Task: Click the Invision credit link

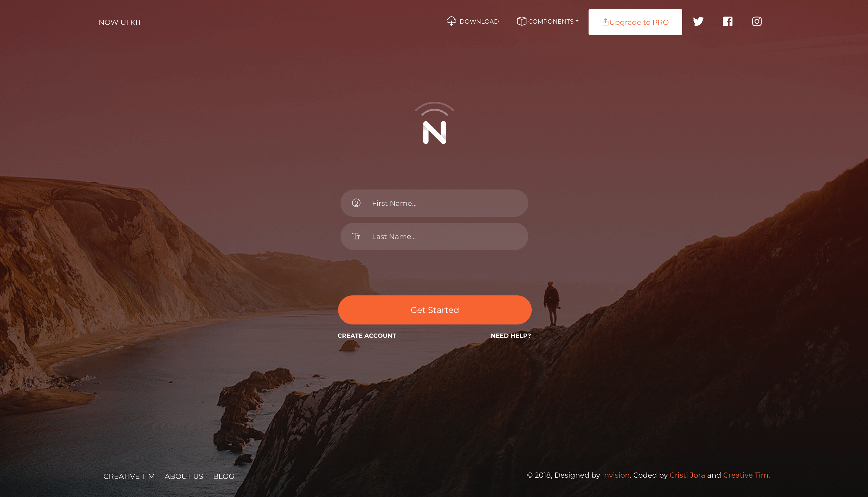Action: 616,475
